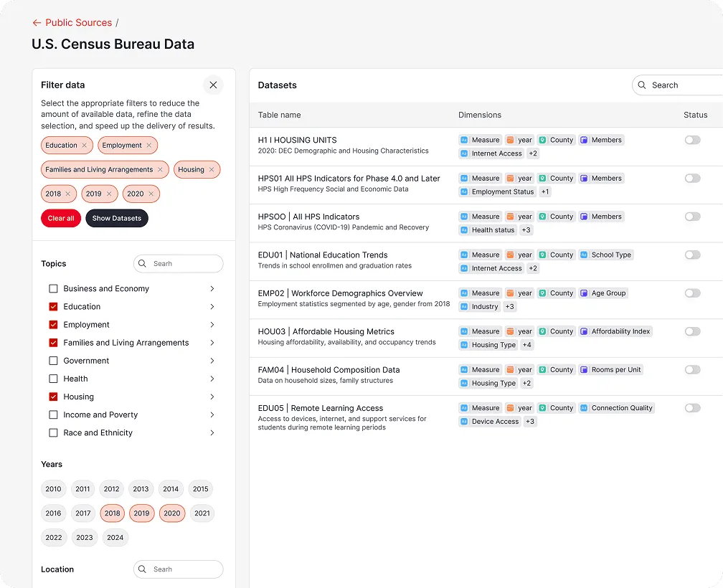Show +4 more dimensions for HOU03 row
723x588 pixels.
[x=527, y=345]
